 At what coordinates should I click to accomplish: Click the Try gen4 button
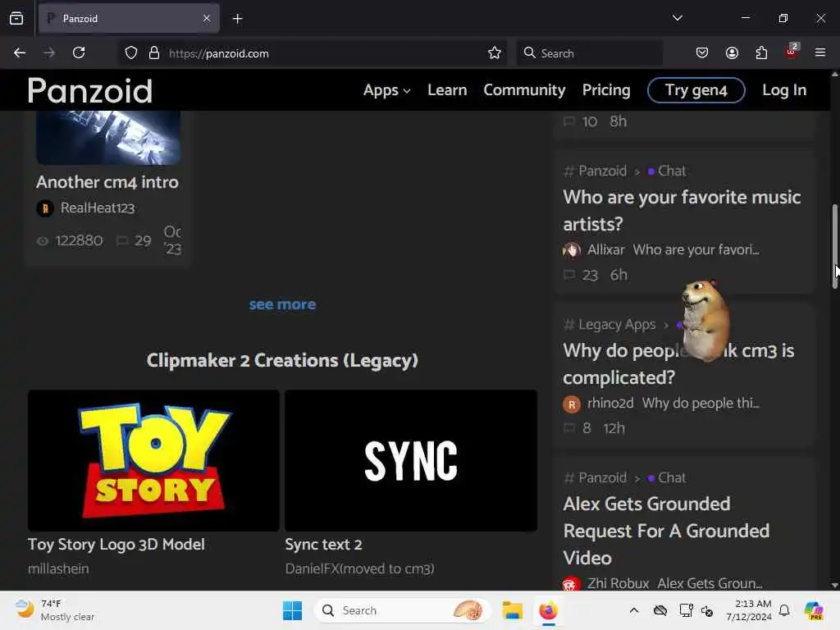pyautogui.click(x=696, y=90)
